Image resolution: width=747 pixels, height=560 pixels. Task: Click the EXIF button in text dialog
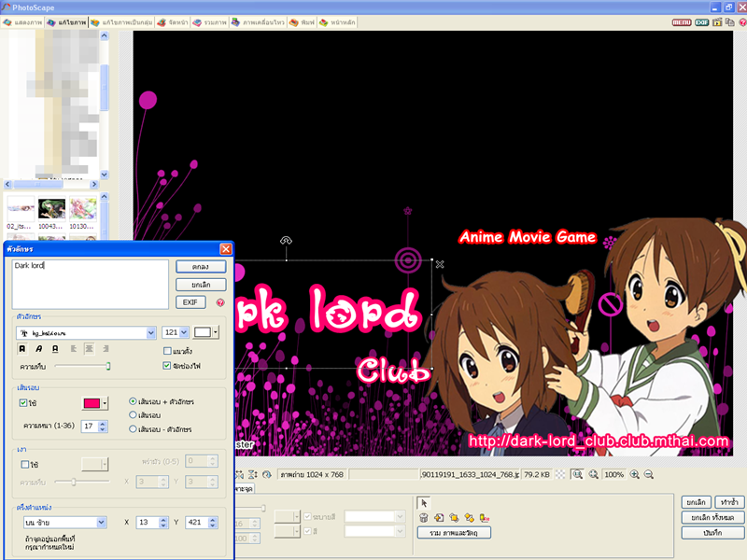click(190, 302)
